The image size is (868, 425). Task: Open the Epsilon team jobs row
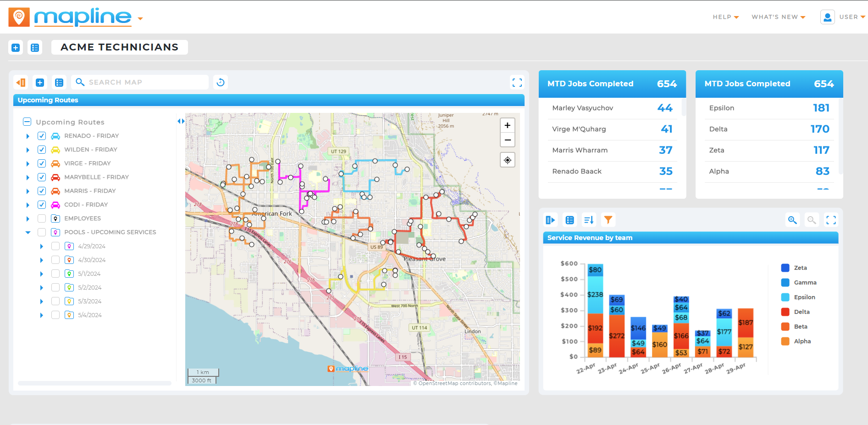coord(769,108)
